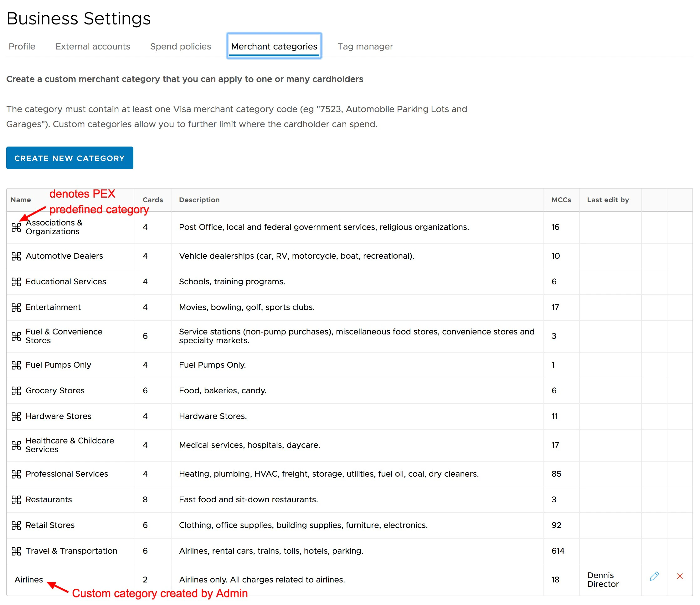Screen dimensions: 700x605
Task: Click predefined icon beside Automotive Dealers
Action: [16, 256]
